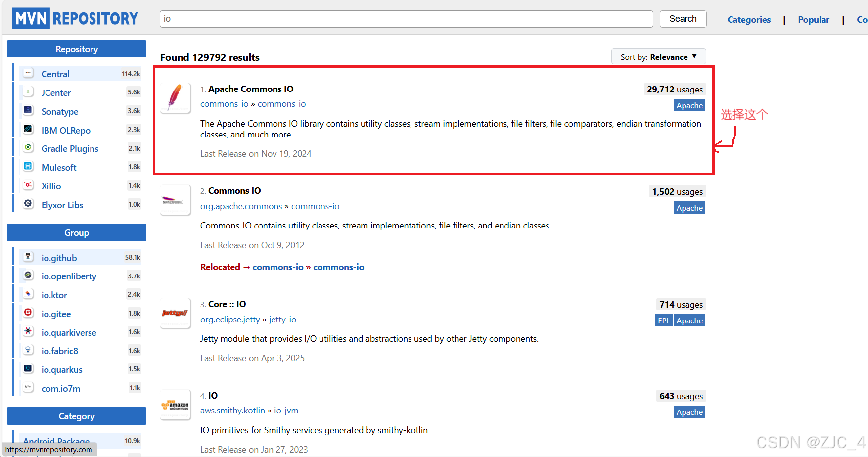Click the io.quarkiverse group icon

pos(28,332)
